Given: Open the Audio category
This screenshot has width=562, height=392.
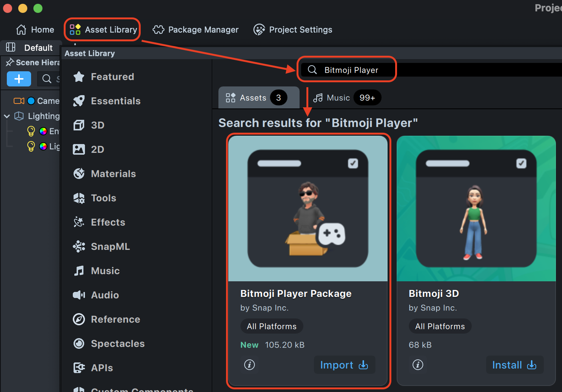Looking at the screenshot, I should click(105, 295).
